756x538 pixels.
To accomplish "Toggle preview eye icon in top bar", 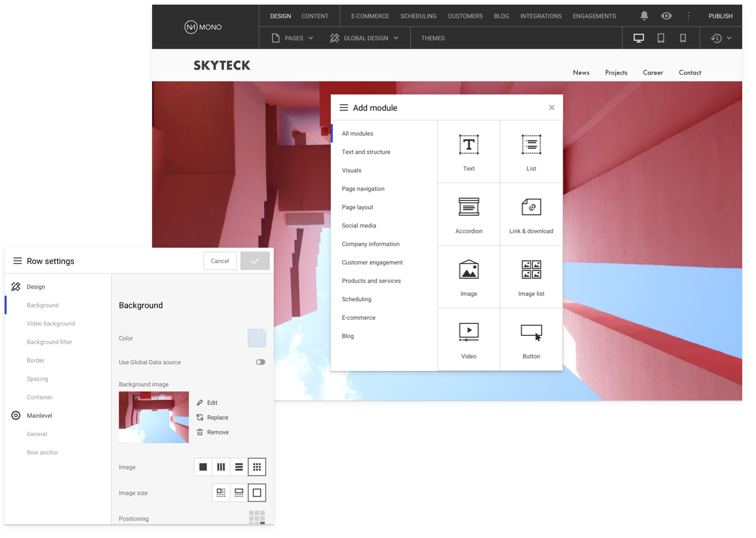I will [x=666, y=16].
